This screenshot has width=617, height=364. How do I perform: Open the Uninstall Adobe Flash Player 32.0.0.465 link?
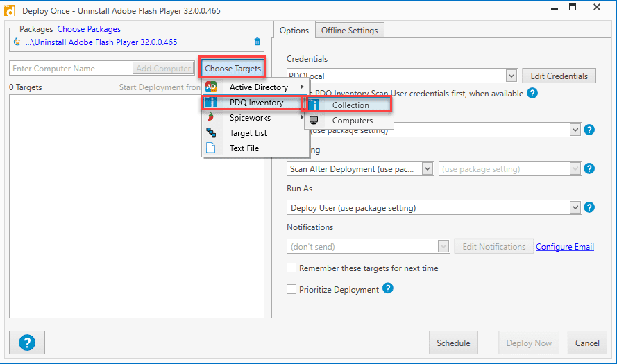[101, 42]
